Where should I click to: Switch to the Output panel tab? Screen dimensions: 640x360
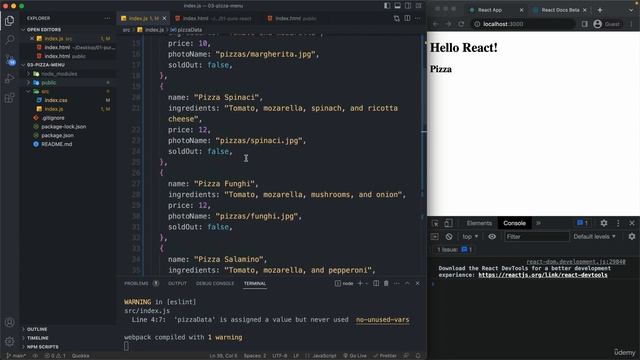(x=177, y=283)
